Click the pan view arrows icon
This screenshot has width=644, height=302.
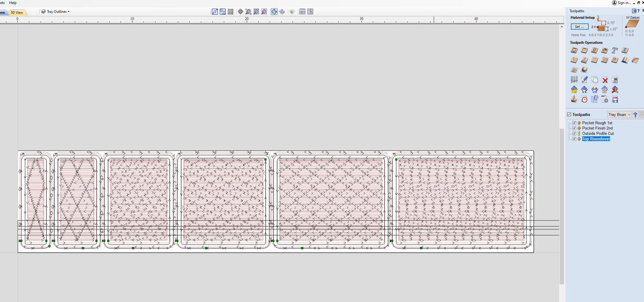(241, 12)
